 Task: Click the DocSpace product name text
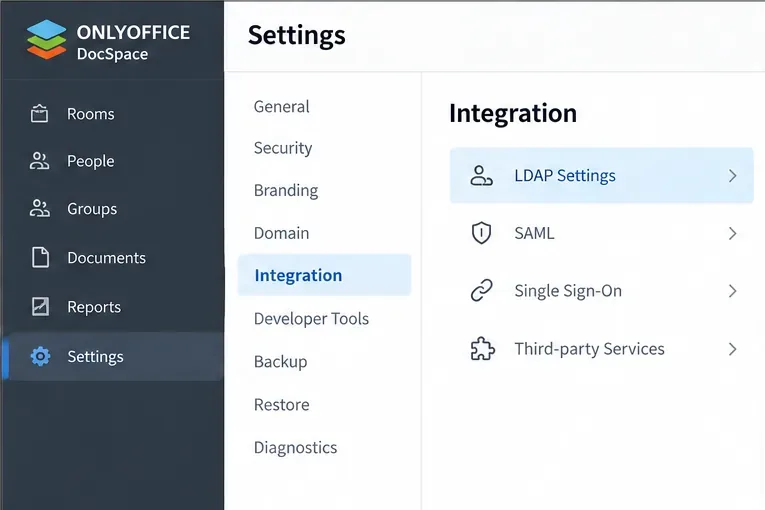pos(112,54)
